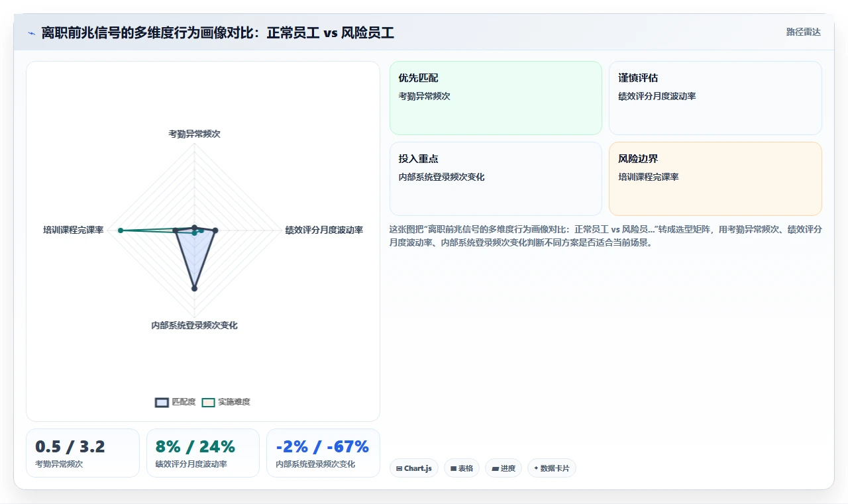Click 培训课程完课率 text in 风险边界 card

(x=649, y=177)
